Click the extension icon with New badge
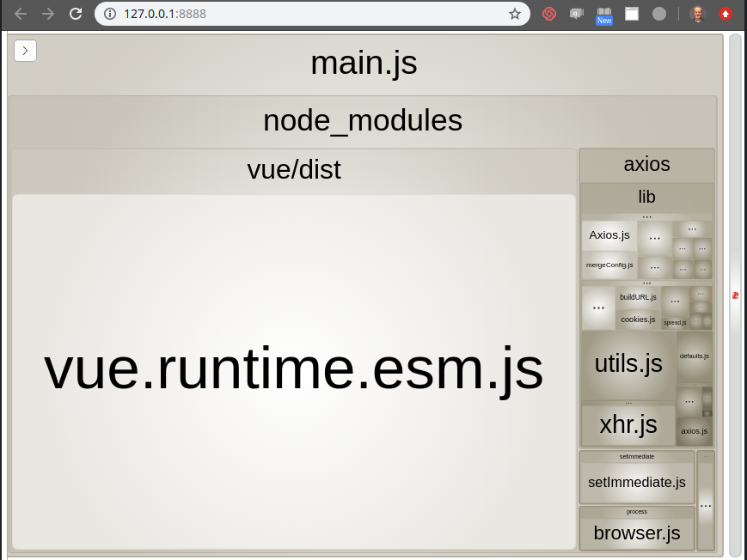Viewport: 747px width, 560px height. [603, 14]
